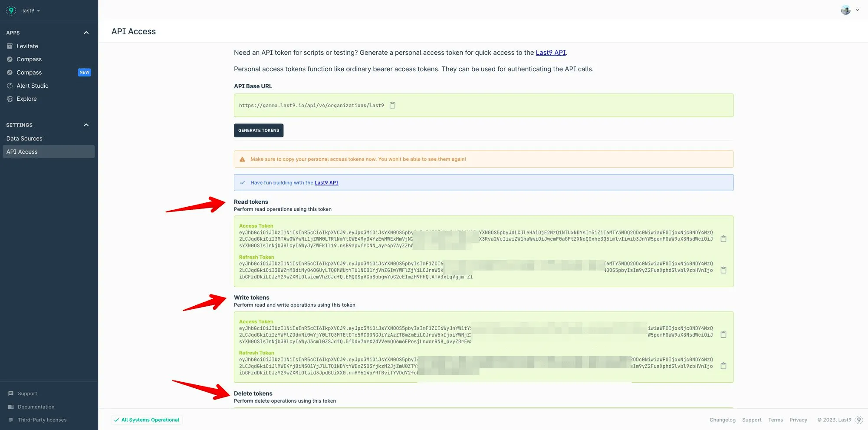
Task: Copy the Write Access Token via clipboard icon
Action: [x=723, y=334]
